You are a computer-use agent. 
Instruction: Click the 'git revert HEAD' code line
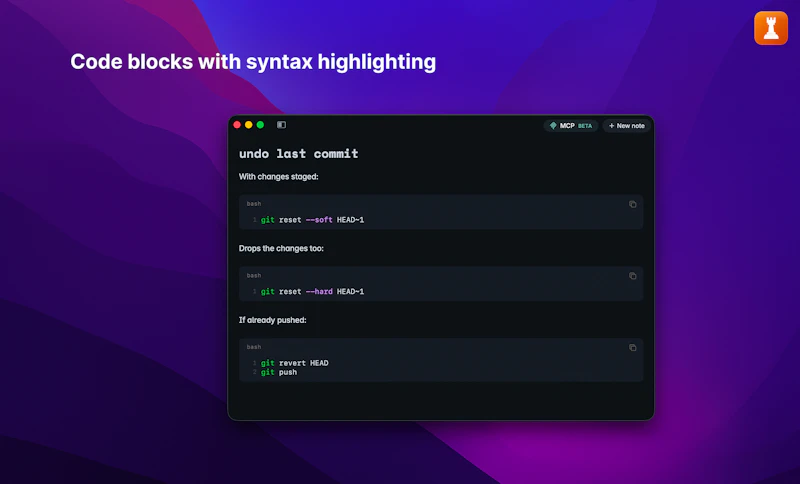click(x=295, y=363)
